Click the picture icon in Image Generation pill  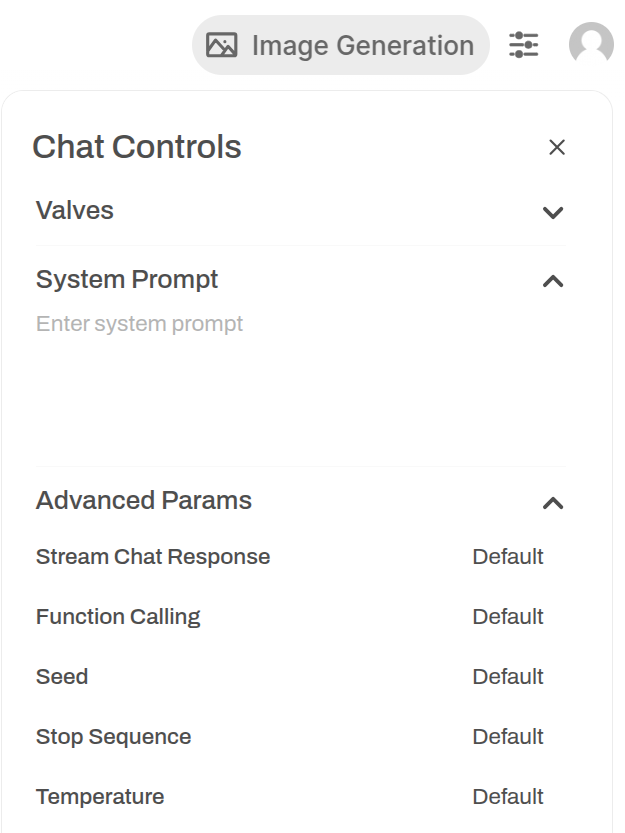pos(222,45)
